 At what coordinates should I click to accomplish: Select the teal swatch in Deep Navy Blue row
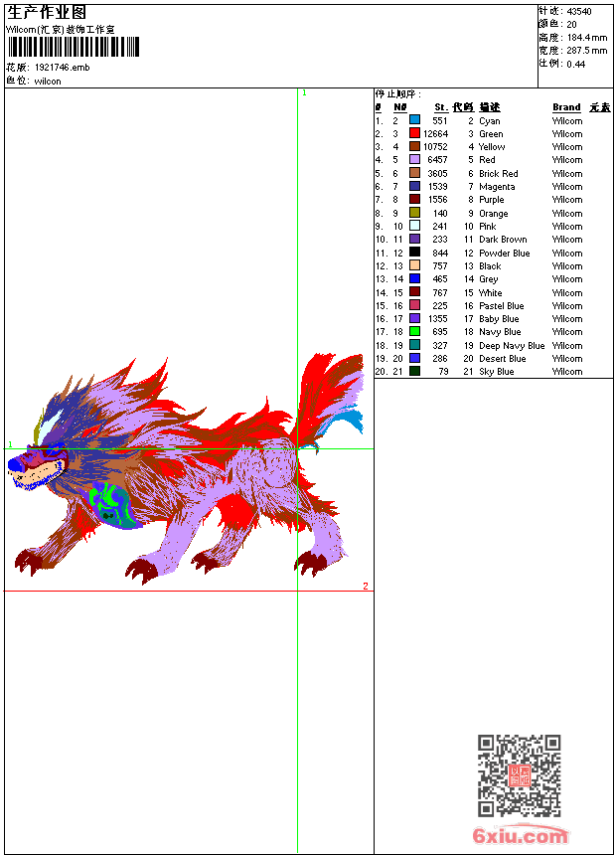[x=415, y=345]
